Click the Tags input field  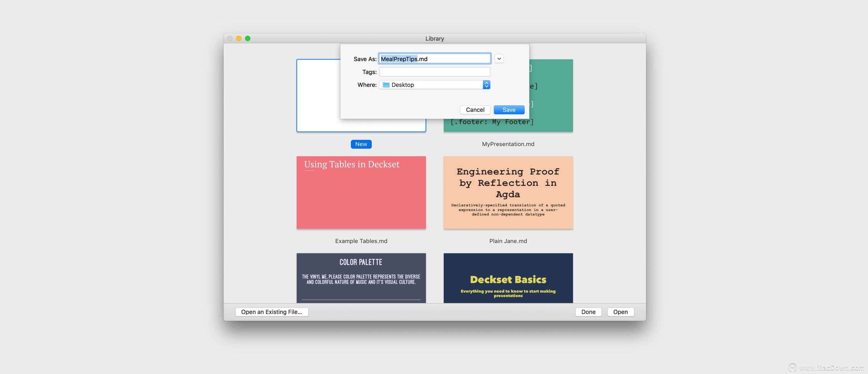[434, 72]
